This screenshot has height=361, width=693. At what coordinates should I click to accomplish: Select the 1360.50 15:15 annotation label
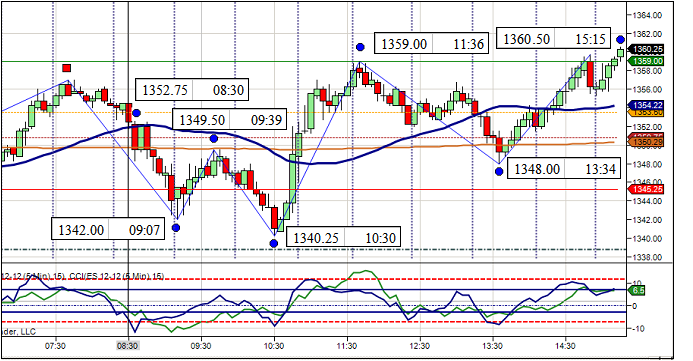(554, 39)
